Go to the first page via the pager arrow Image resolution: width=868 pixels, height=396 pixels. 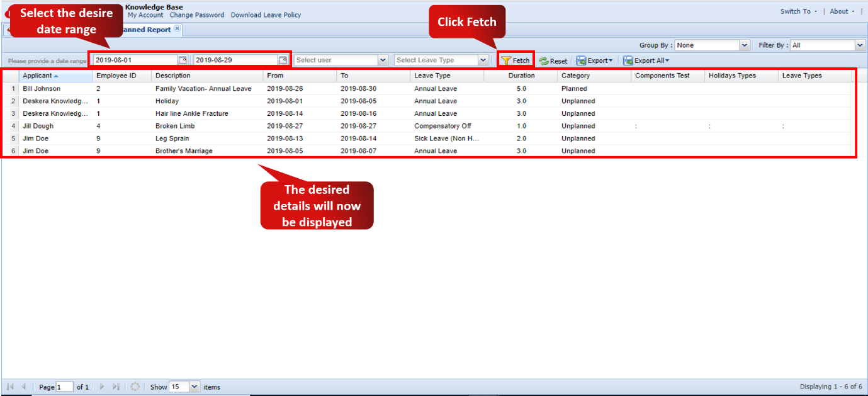click(x=9, y=387)
